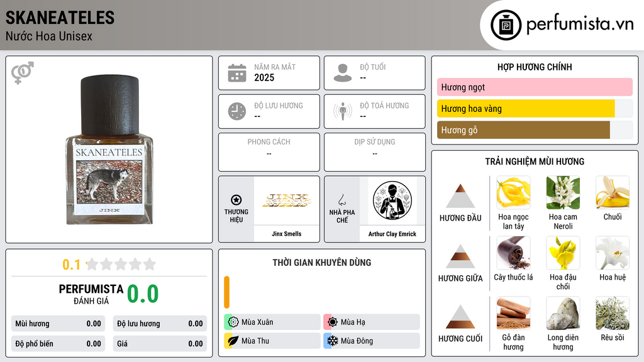Viewport: 644px width, 362px height.
Task: Click the Chuối banana note thumbnail
Action: [x=613, y=192]
